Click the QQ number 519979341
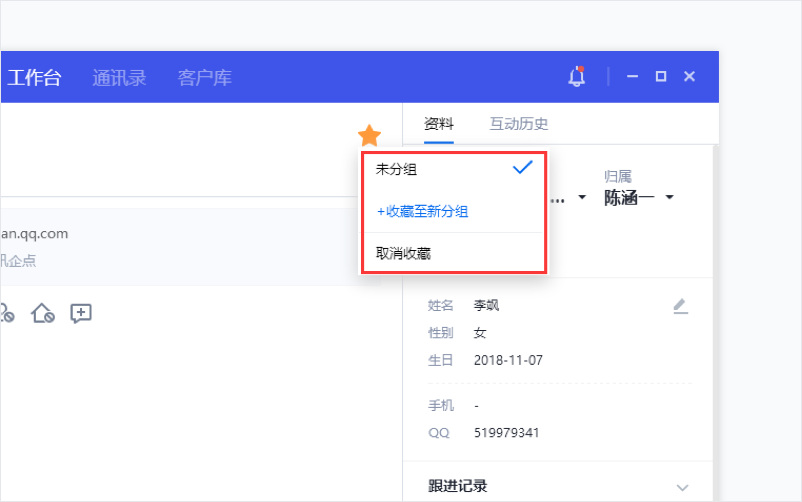 [x=506, y=433]
